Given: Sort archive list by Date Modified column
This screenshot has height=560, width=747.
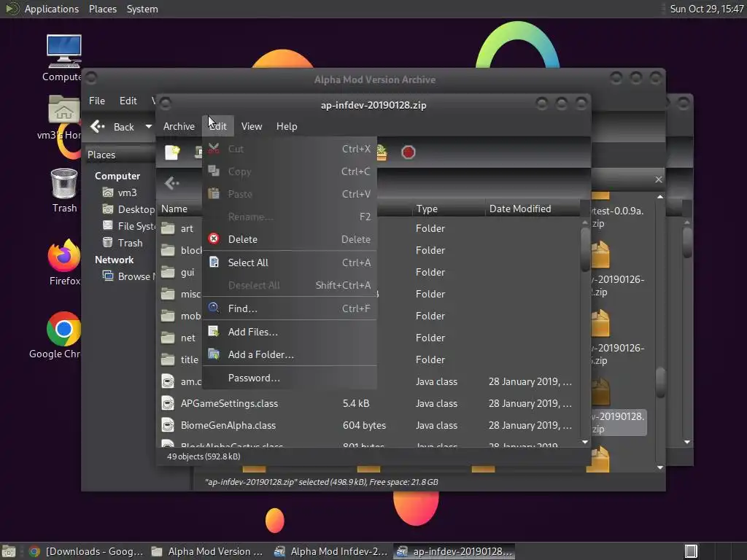Looking at the screenshot, I should coord(533,209).
